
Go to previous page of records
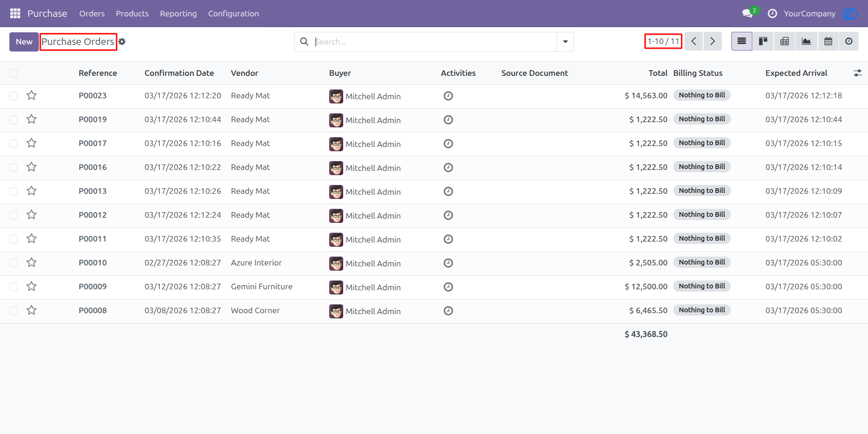(694, 41)
